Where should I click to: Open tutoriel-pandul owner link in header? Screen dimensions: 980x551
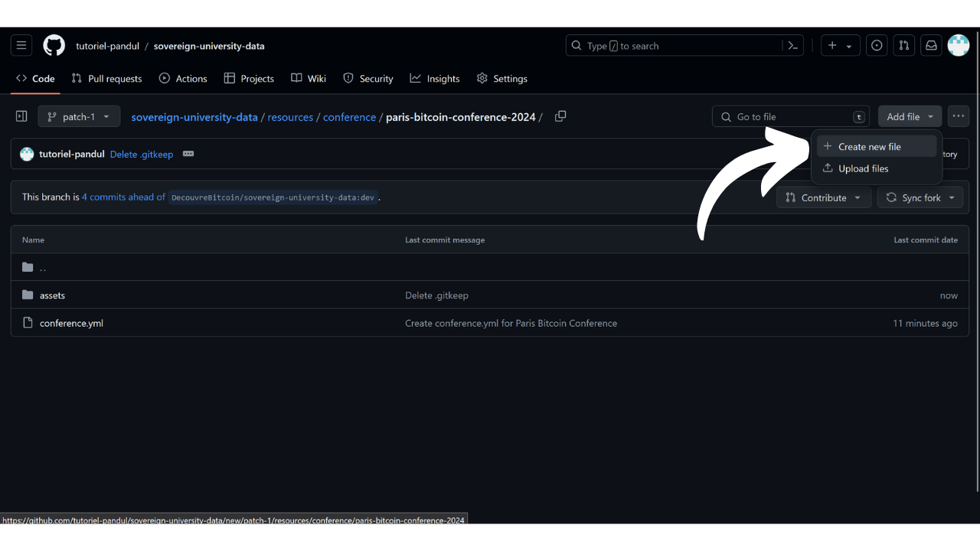point(107,46)
